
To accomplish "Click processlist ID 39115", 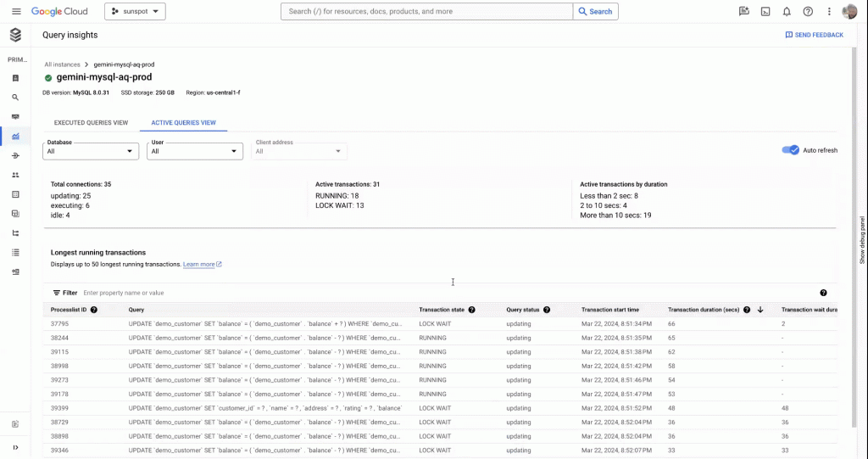I will (x=60, y=352).
